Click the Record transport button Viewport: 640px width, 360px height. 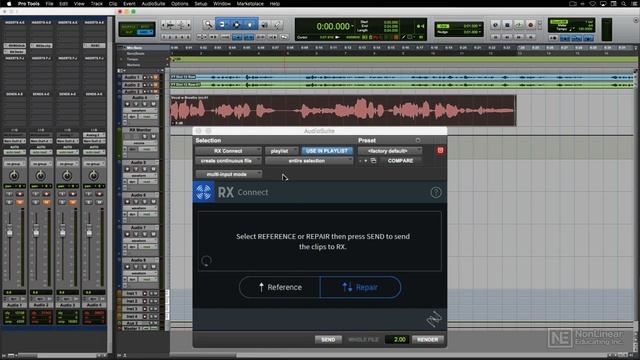531,25
